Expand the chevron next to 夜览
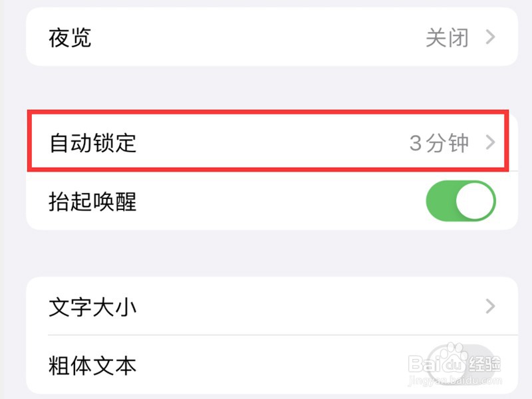This screenshot has width=532, height=399. [491, 38]
